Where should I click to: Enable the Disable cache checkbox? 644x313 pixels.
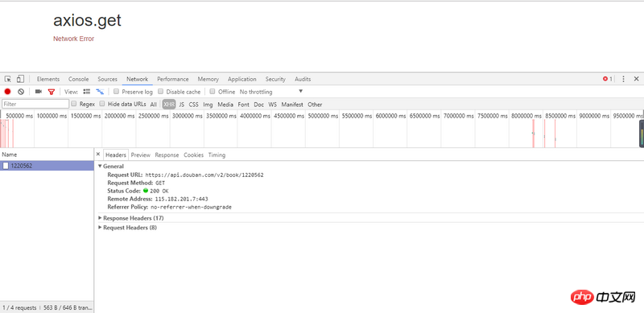pyautogui.click(x=161, y=92)
